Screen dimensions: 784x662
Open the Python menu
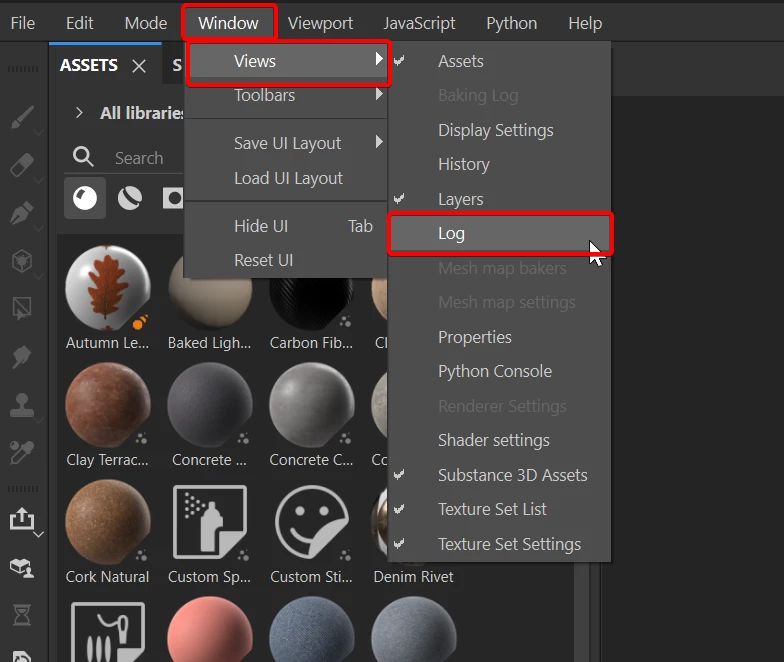click(x=512, y=23)
